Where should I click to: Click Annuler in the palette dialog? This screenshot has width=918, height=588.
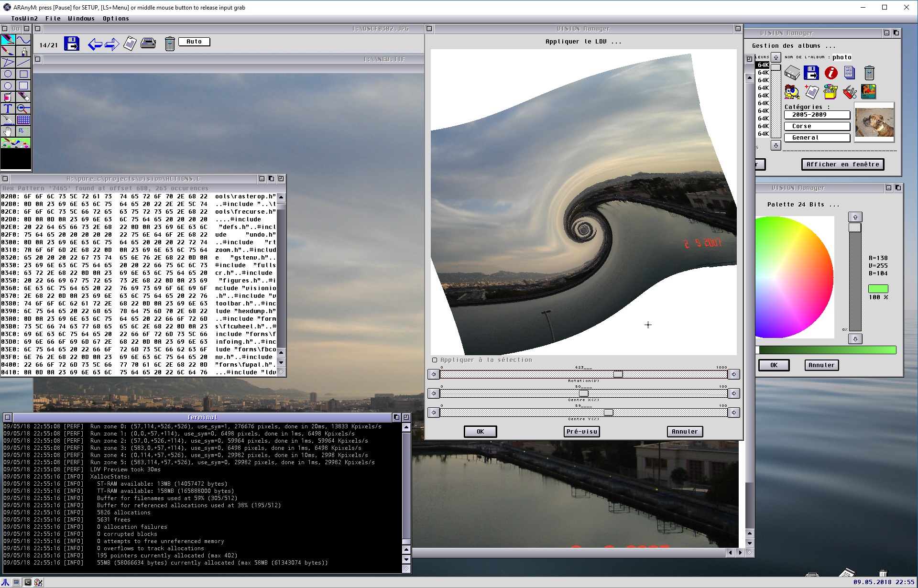point(821,365)
